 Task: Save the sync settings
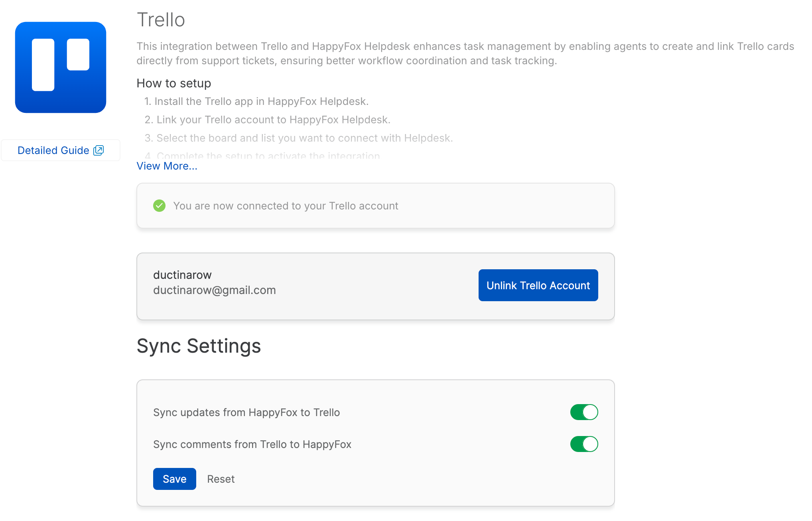coord(175,479)
